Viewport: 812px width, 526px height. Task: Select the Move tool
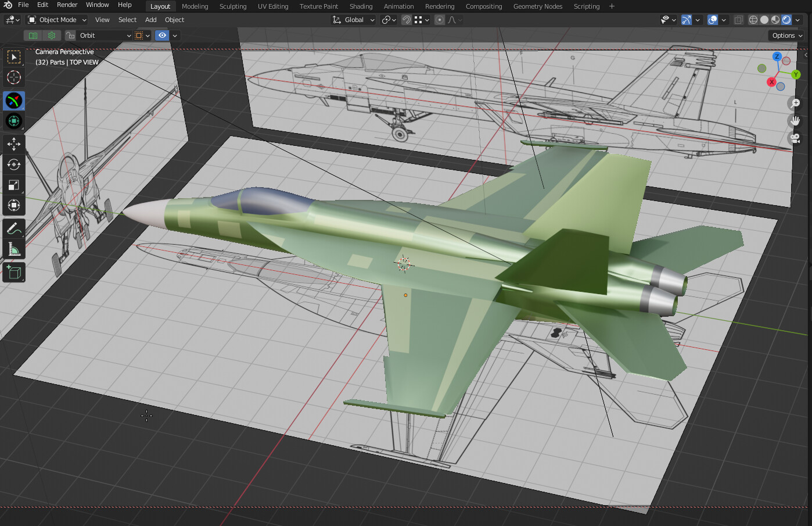pyautogui.click(x=14, y=144)
